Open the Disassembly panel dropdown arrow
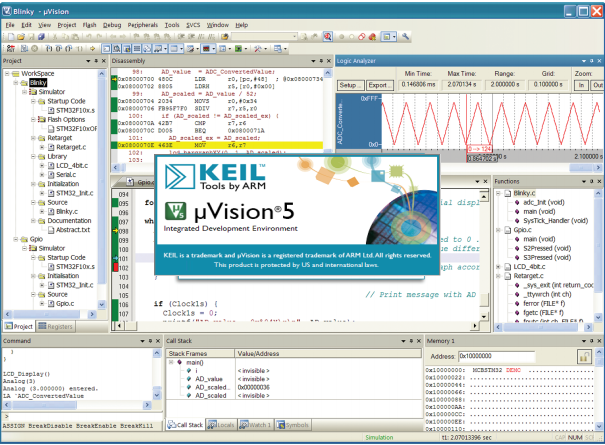Image resolution: width=605 pixels, height=445 pixels. click(313, 61)
